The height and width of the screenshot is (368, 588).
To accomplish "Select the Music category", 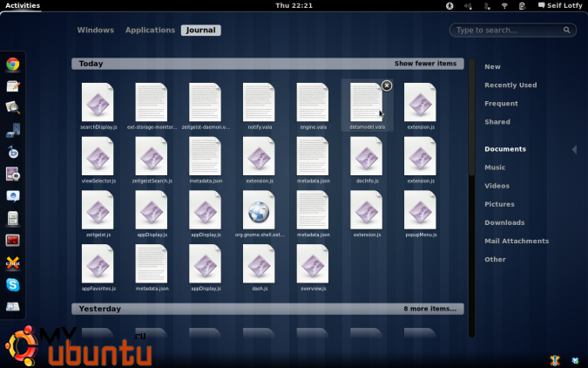I will (x=495, y=167).
